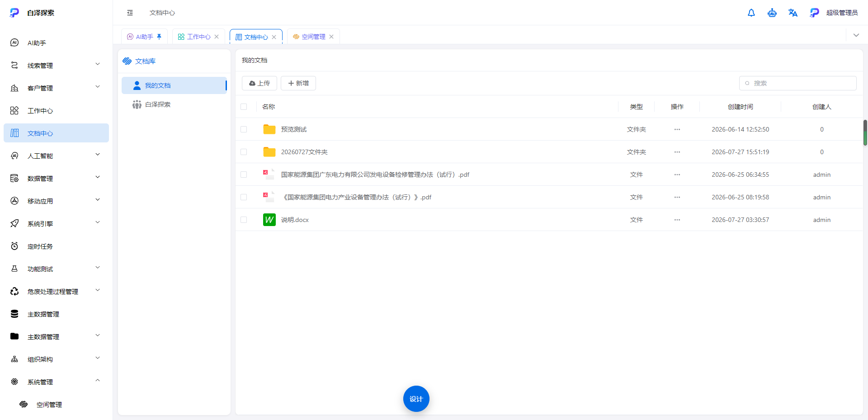
Task: Click the 上传 upload button
Action: tap(259, 83)
